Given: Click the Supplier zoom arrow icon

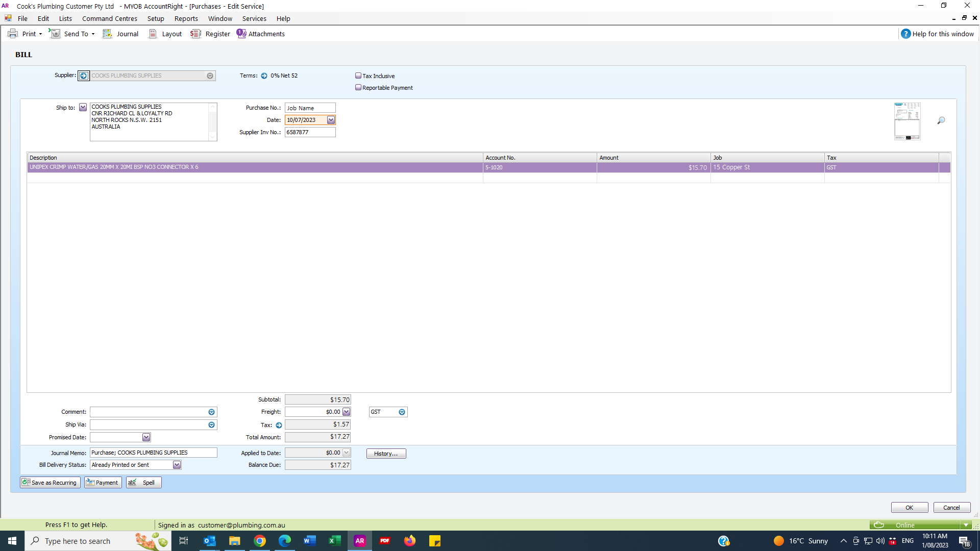Looking at the screenshot, I should [x=84, y=76].
